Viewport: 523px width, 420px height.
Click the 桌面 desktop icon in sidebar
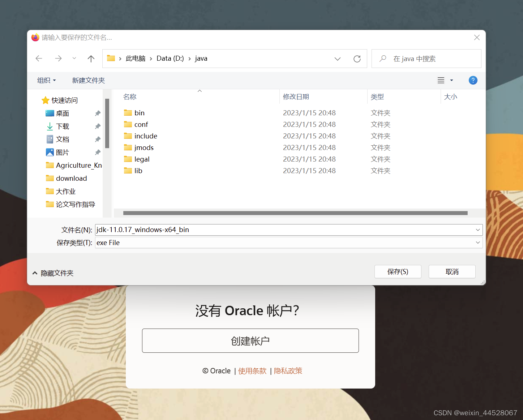click(50, 113)
